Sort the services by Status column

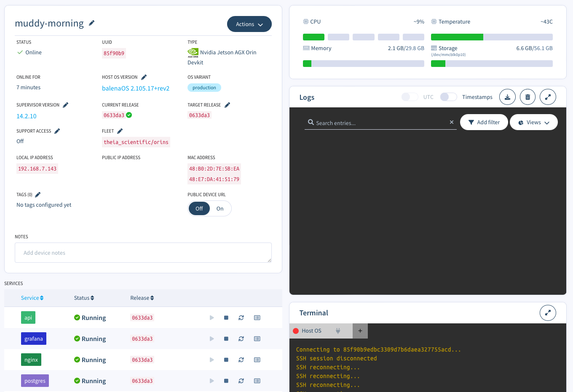click(84, 298)
